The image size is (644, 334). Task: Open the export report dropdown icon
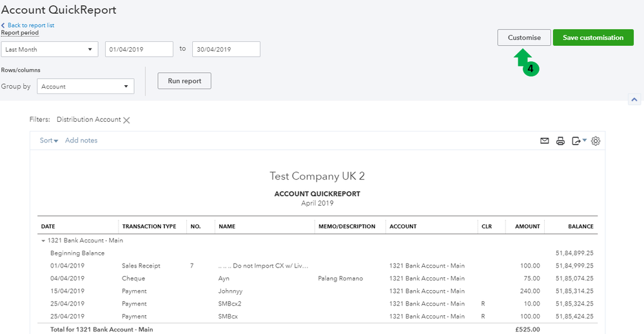pyautogui.click(x=578, y=141)
